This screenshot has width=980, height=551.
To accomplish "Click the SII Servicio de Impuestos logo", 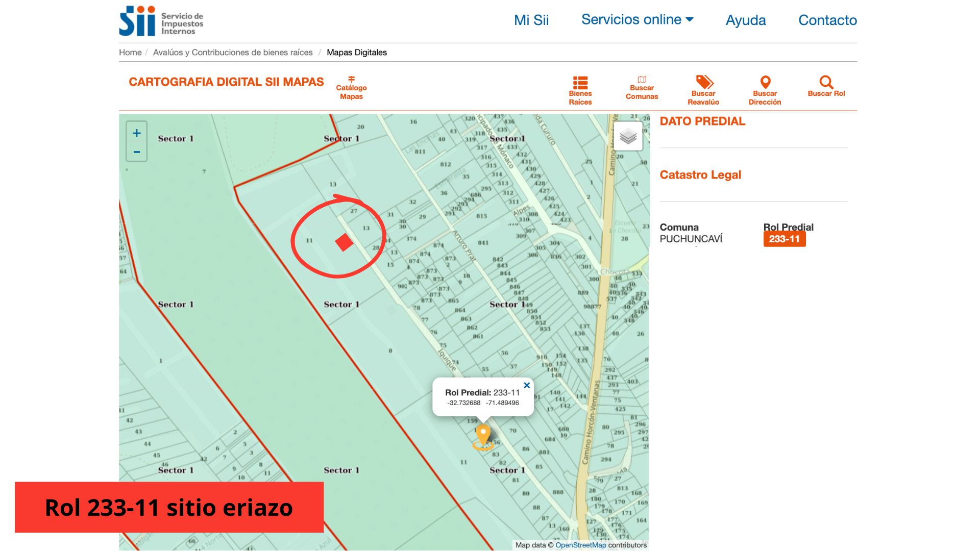I will [161, 21].
